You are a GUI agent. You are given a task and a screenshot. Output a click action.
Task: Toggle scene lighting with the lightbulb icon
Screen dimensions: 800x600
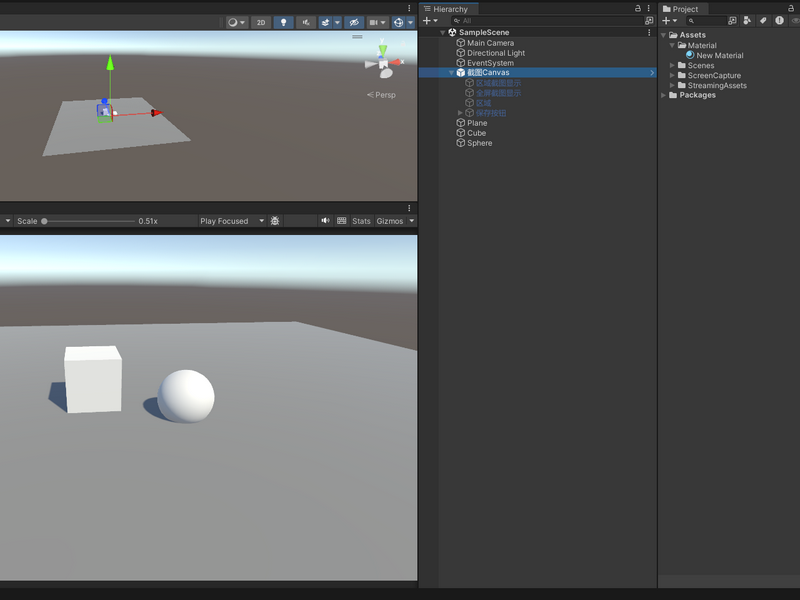(x=283, y=22)
